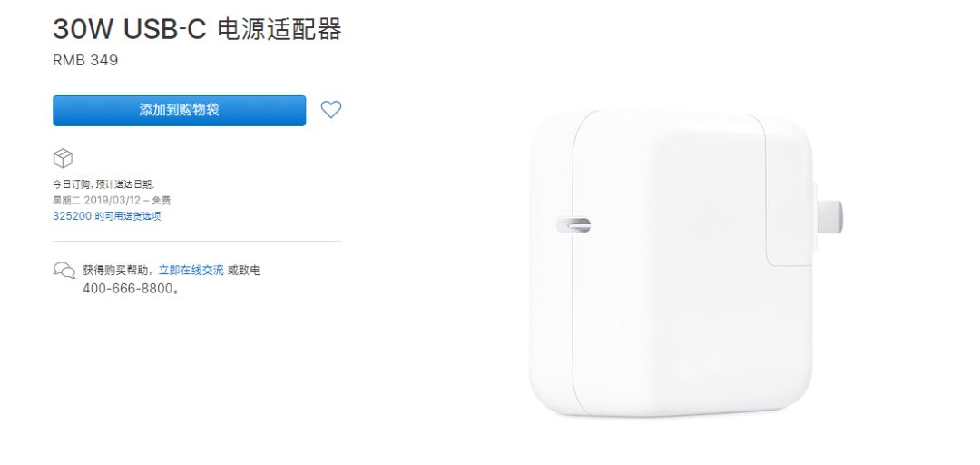Click the chat bubbles help icon

tap(64, 271)
